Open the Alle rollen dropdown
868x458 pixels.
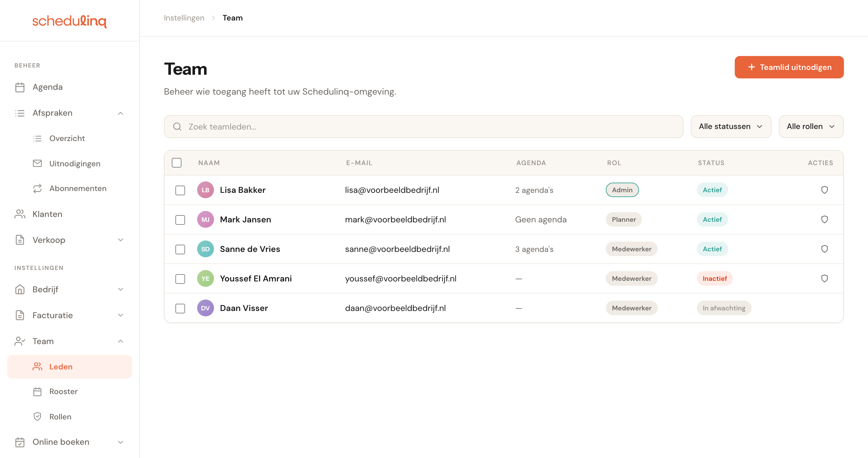811,127
